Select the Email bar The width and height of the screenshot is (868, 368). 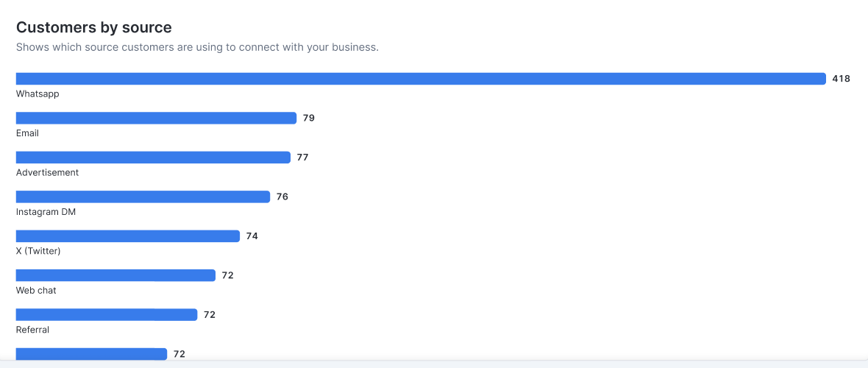(156, 118)
